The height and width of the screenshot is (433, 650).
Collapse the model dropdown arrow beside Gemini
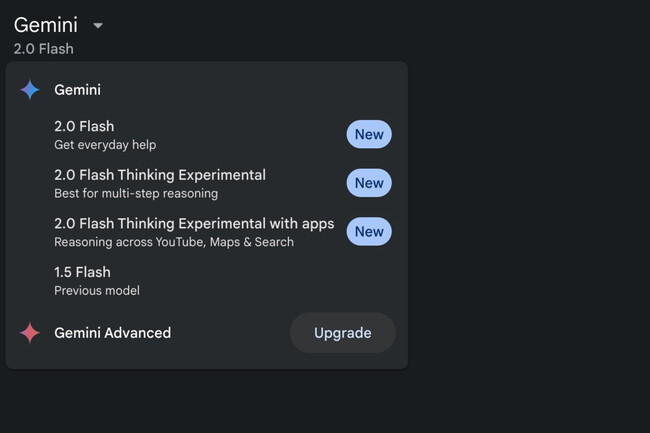point(97,25)
